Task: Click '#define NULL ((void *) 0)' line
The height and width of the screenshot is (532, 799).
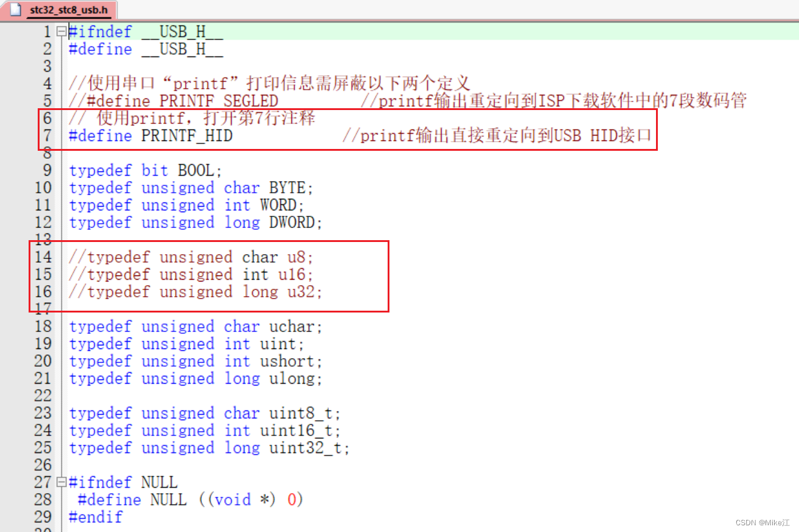Action: click(x=190, y=500)
